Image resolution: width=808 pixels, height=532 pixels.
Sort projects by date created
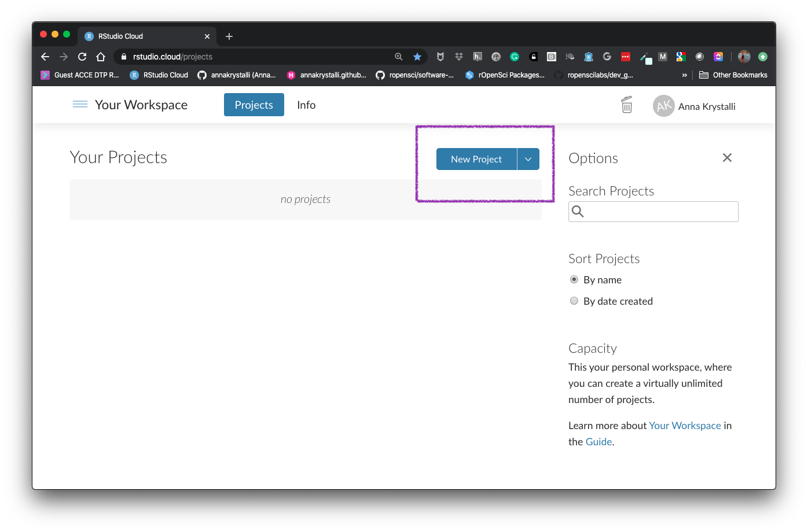tap(574, 301)
